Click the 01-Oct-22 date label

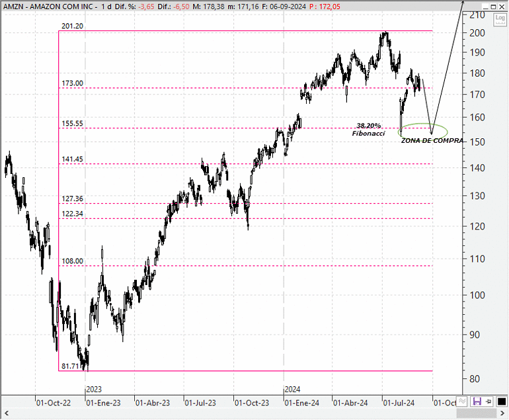pos(54,403)
